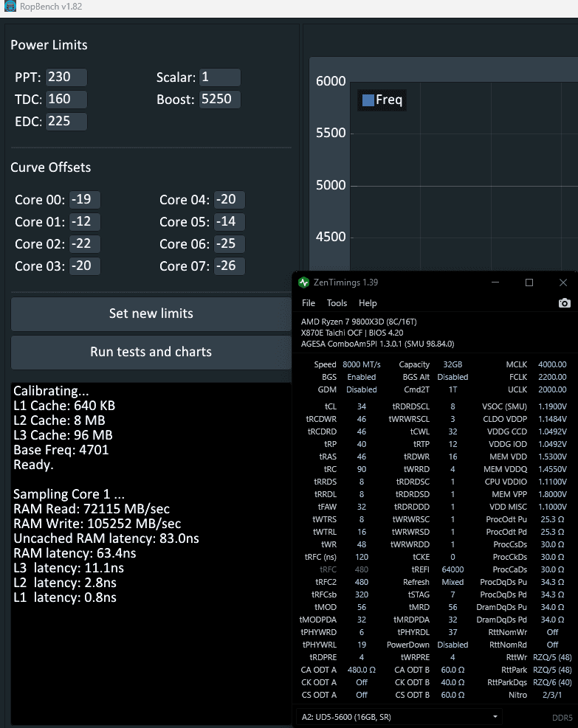The width and height of the screenshot is (578, 728).
Task: Click the Scalar value field
Action: [220, 77]
